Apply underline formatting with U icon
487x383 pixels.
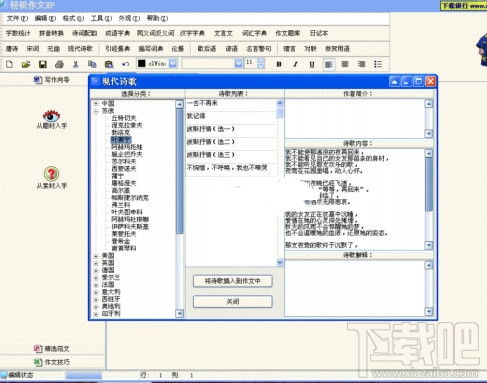point(312,64)
